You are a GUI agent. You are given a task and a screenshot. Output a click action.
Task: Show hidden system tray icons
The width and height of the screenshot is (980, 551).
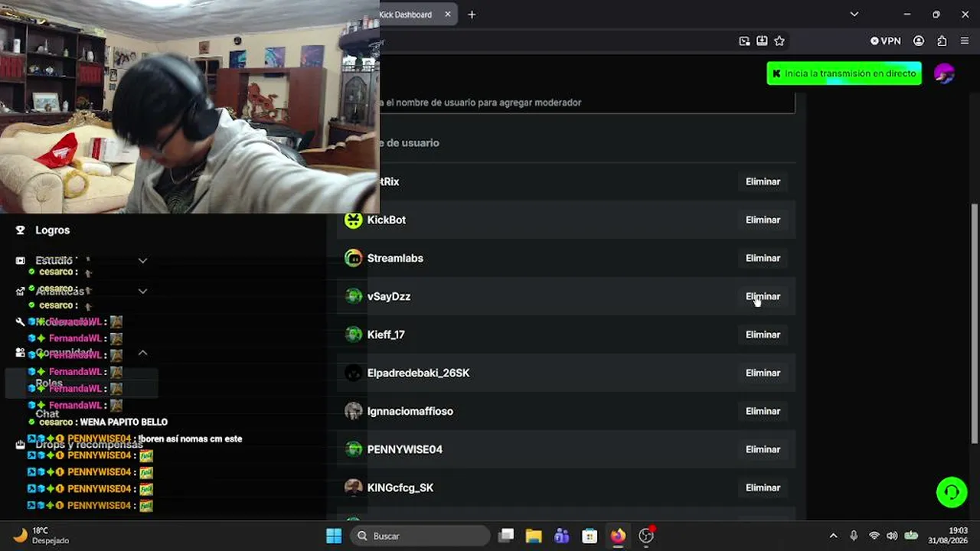pyautogui.click(x=833, y=536)
